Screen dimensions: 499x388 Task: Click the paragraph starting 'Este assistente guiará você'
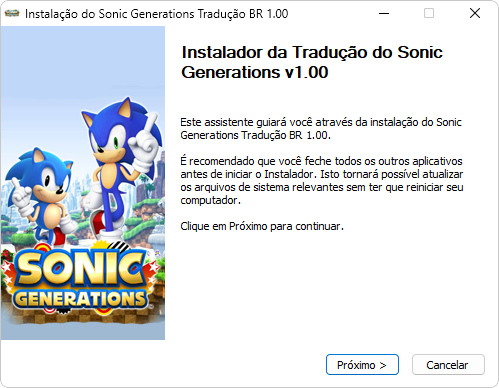click(321, 129)
